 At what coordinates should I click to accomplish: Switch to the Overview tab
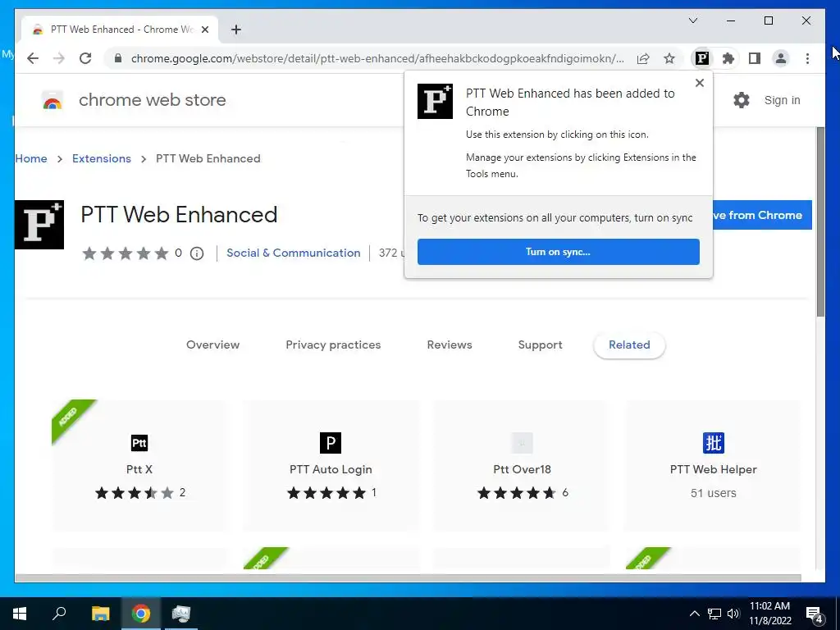[x=212, y=345]
